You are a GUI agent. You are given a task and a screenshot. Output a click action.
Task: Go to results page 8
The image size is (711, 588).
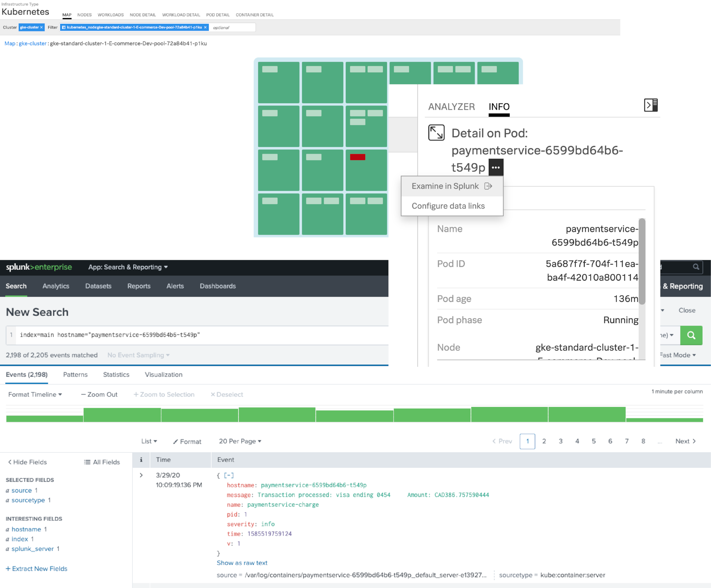click(x=643, y=441)
